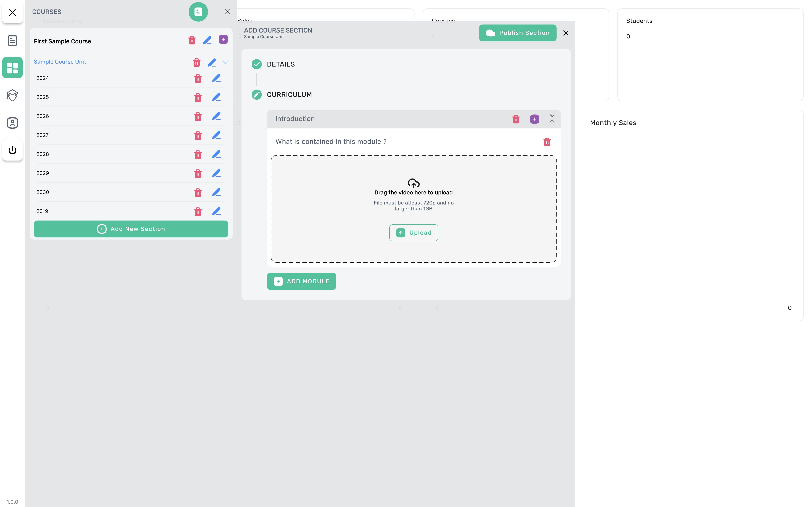Click the Upload video button
Viewport: 812px width, 507px height.
pos(413,233)
